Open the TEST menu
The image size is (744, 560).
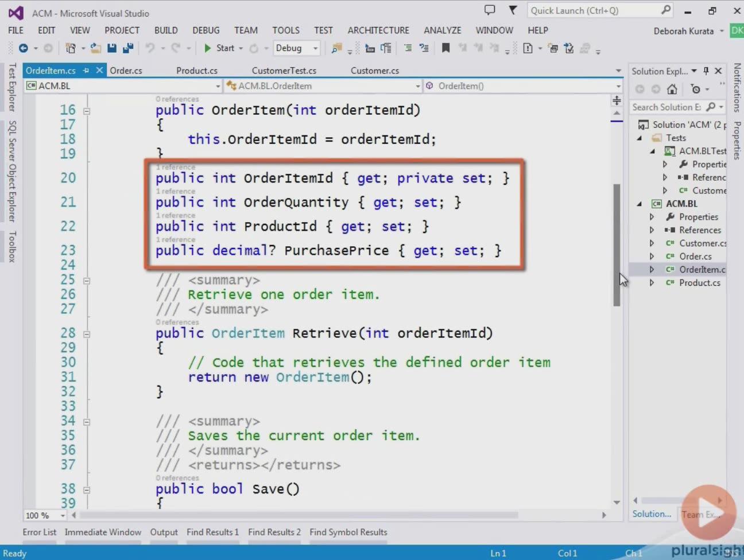coord(323,30)
